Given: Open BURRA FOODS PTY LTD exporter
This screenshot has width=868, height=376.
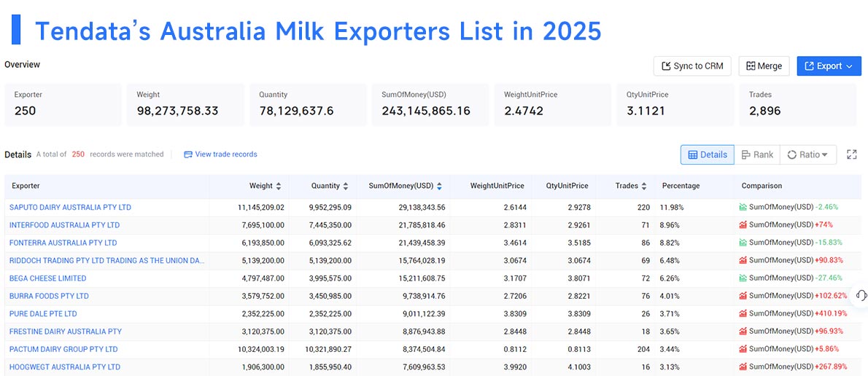Looking at the screenshot, I should [49, 296].
